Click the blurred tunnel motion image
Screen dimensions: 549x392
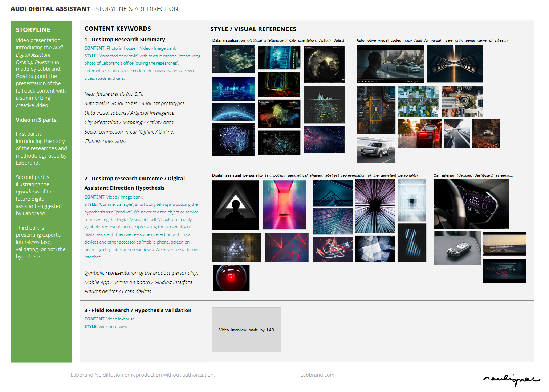(x=457, y=134)
